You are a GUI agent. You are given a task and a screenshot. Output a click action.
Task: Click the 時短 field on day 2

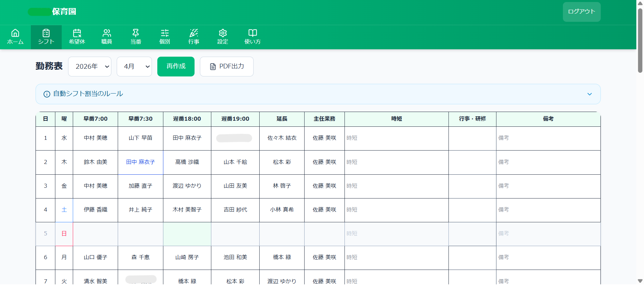click(x=396, y=162)
